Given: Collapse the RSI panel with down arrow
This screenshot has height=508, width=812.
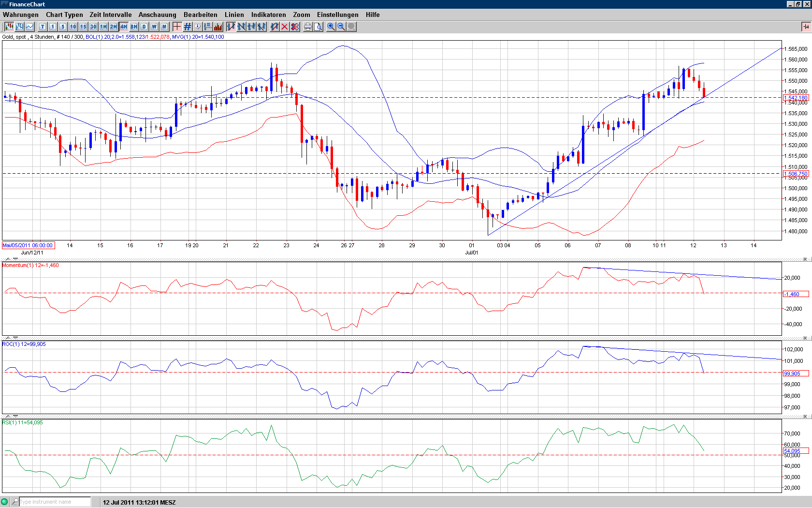Looking at the screenshot, I should (x=15, y=416).
